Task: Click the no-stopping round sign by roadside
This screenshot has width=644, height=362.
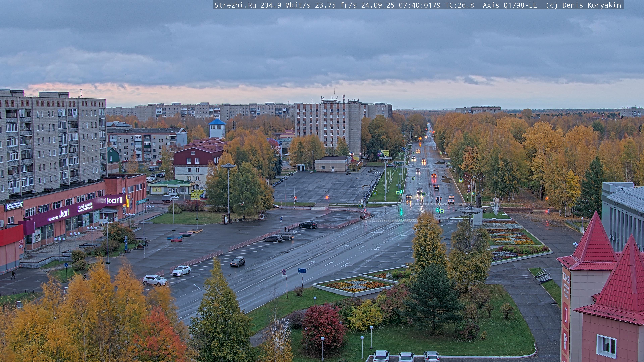Action: pyautogui.click(x=284, y=271)
